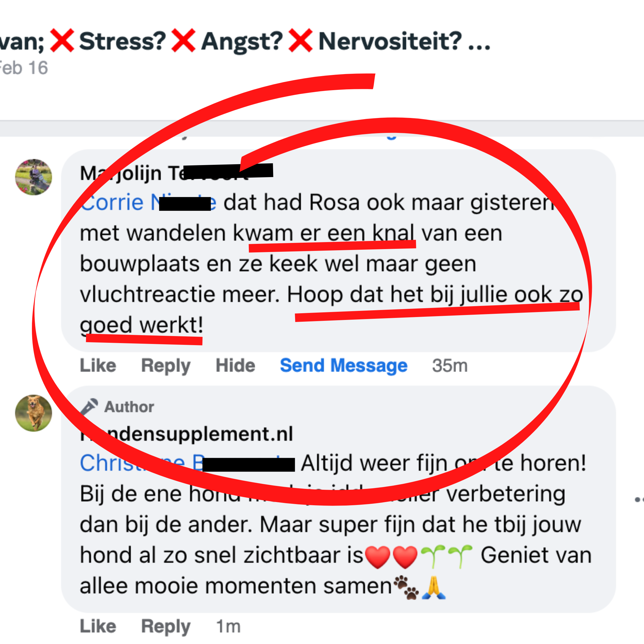The image size is (644, 644).
Task: Hide Marjolijn's comment
Action: [x=235, y=365]
